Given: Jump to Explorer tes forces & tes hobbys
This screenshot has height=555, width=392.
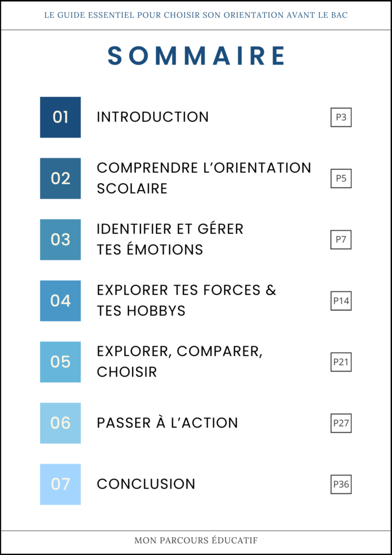Looking at the screenshot, I should pos(186,300).
